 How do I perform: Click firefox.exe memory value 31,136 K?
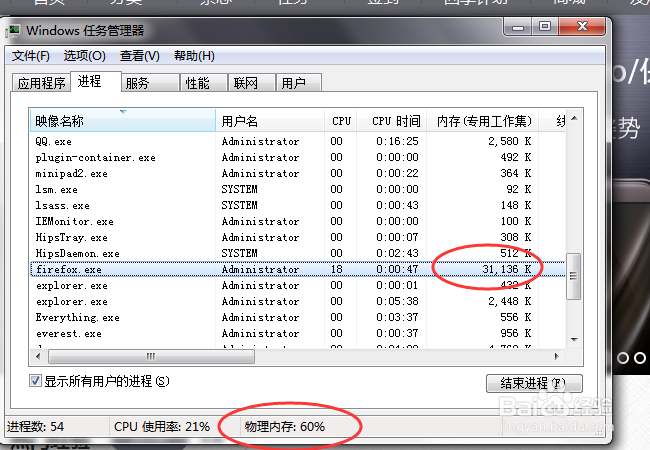[507, 269]
